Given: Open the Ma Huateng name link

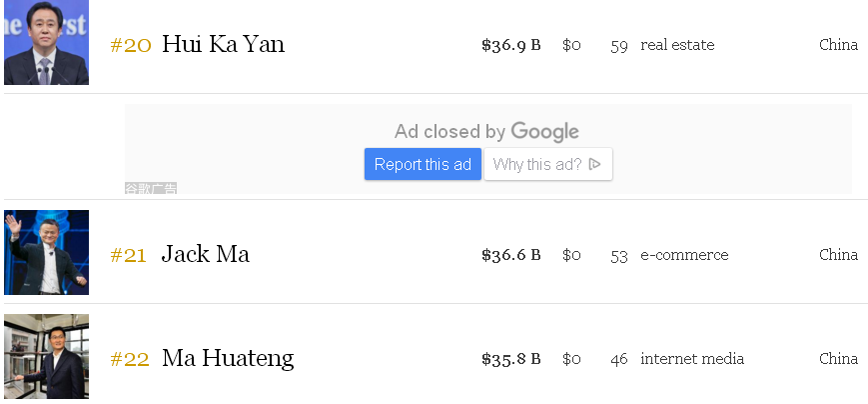Looking at the screenshot, I should (x=228, y=358).
